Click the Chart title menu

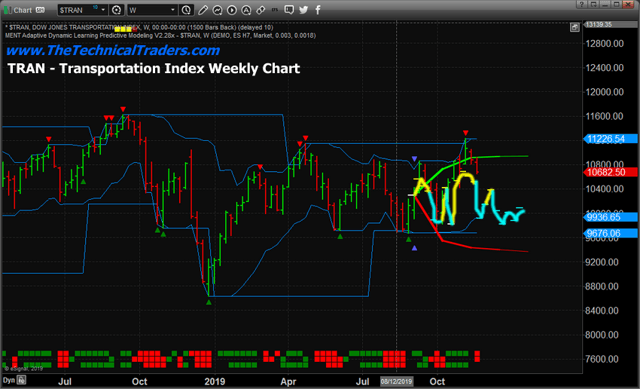(x=22, y=10)
